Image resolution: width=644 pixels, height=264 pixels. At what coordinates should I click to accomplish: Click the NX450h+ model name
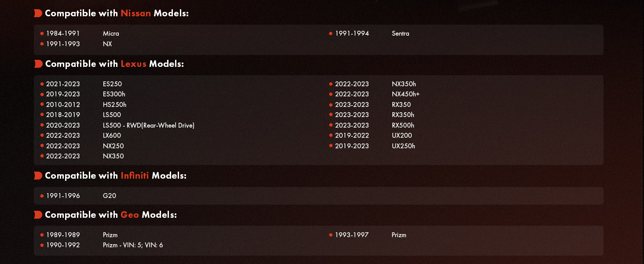point(402,94)
